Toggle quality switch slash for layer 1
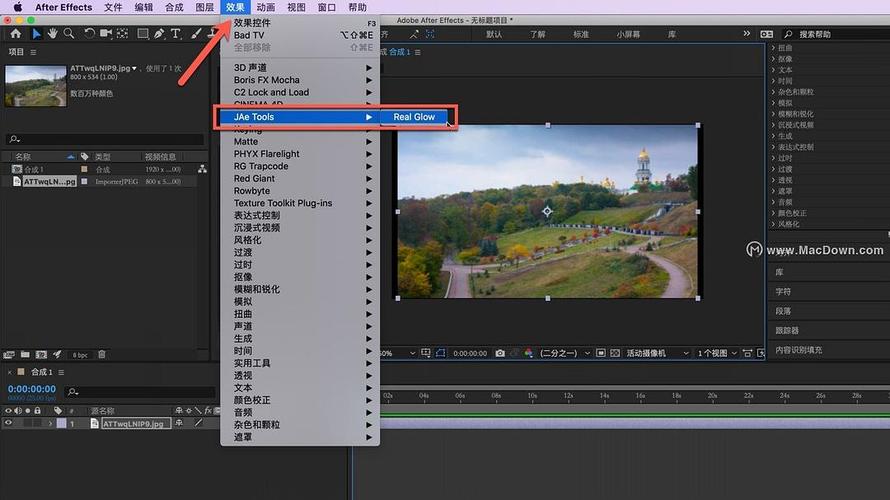The width and height of the screenshot is (890, 500). coord(198,423)
